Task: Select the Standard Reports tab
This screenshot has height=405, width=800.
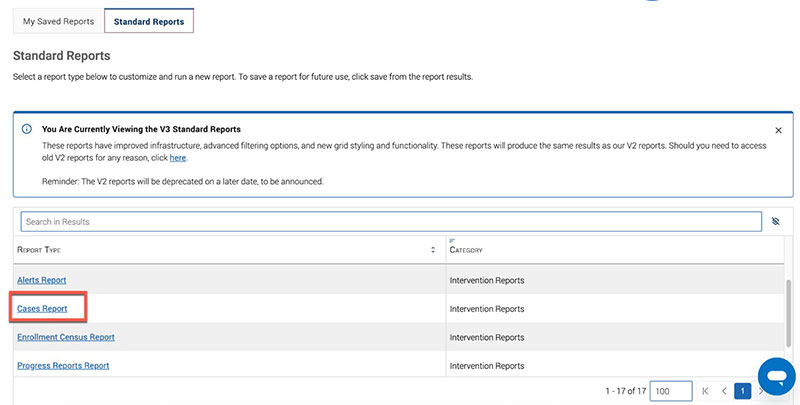Action: pos(148,21)
